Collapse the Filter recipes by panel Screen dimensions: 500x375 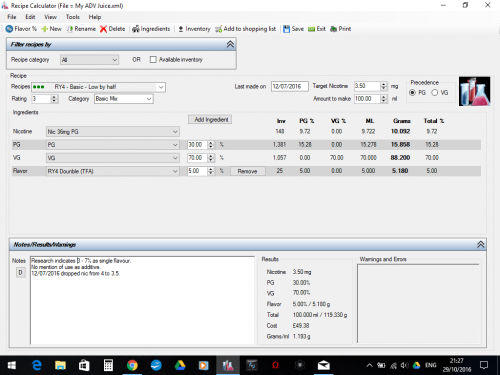click(x=230, y=44)
